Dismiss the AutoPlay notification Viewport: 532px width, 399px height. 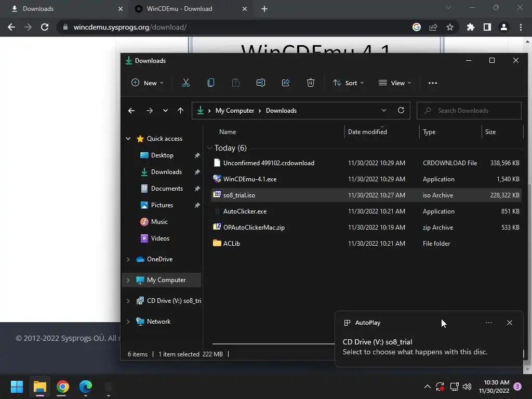click(x=510, y=323)
